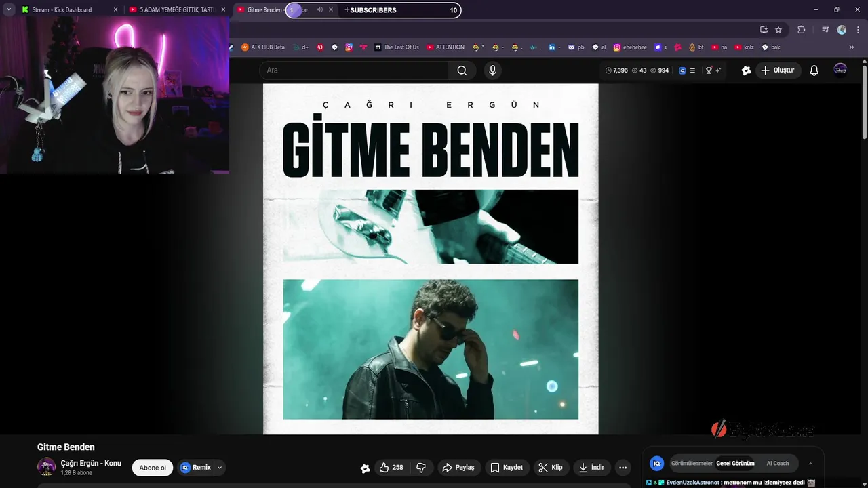Viewport: 868px width, 488px height.
Task: Click the install/cast icon in the address bar
Action: coord(764,30)
